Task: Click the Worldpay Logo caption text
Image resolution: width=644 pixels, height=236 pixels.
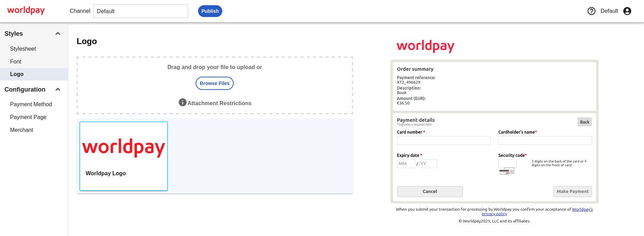Action: pyautogui.click(x=106, y=173)
